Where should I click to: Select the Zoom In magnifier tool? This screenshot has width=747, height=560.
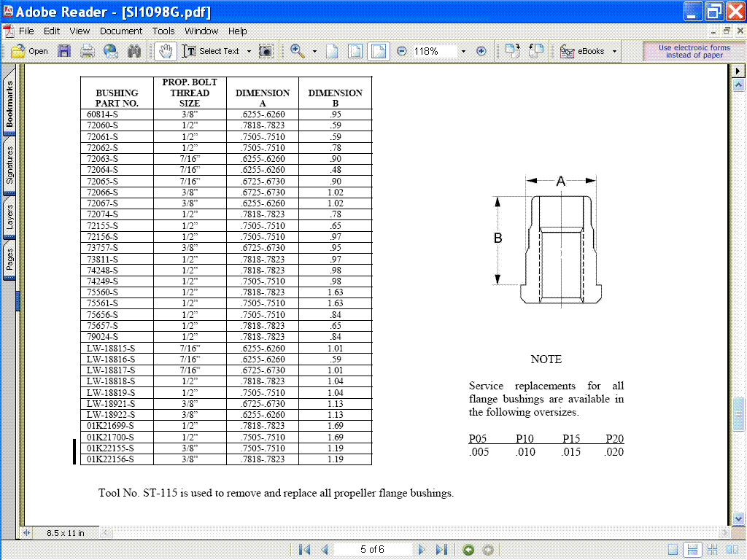click(x=298, y=51)
